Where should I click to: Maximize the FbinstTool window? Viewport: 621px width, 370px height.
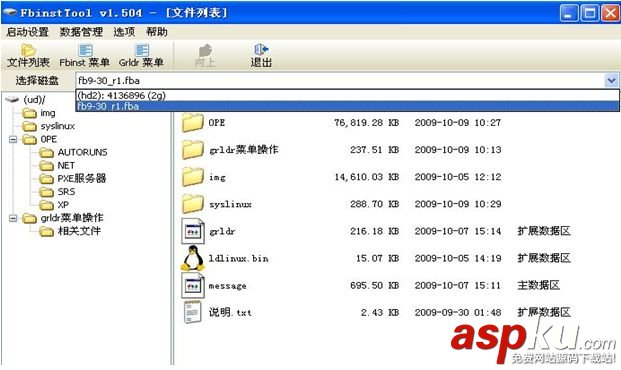589,13
